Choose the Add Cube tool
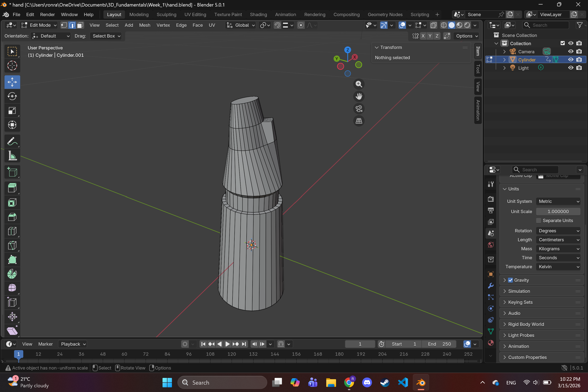The height and width of the screenshot is (392, 588). [x=12, y=172]
